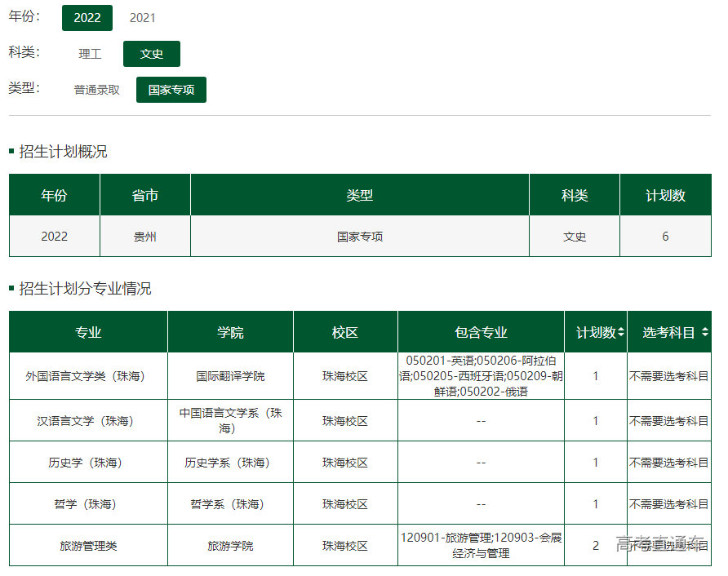Click the 国际翻译学院 college cell

(230, 376)
